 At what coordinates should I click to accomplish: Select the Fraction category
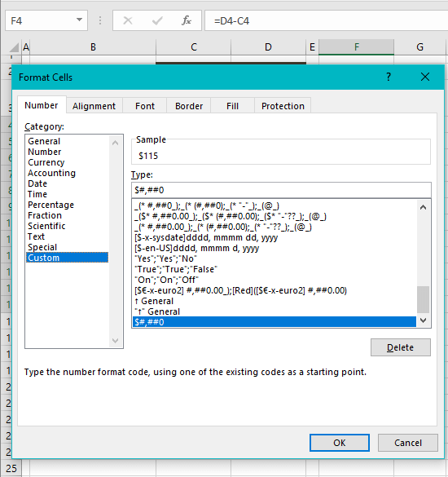coord(67,215)
